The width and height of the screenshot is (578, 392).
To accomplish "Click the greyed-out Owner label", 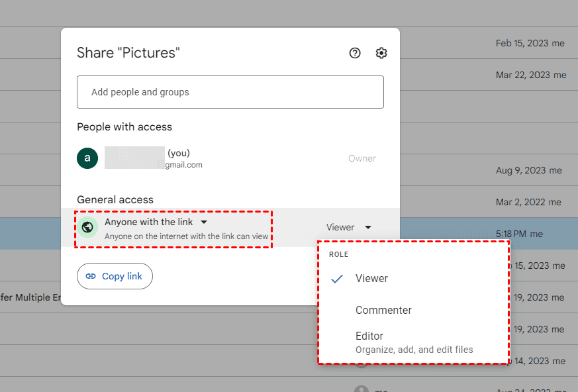I will (x=361, y=158).
